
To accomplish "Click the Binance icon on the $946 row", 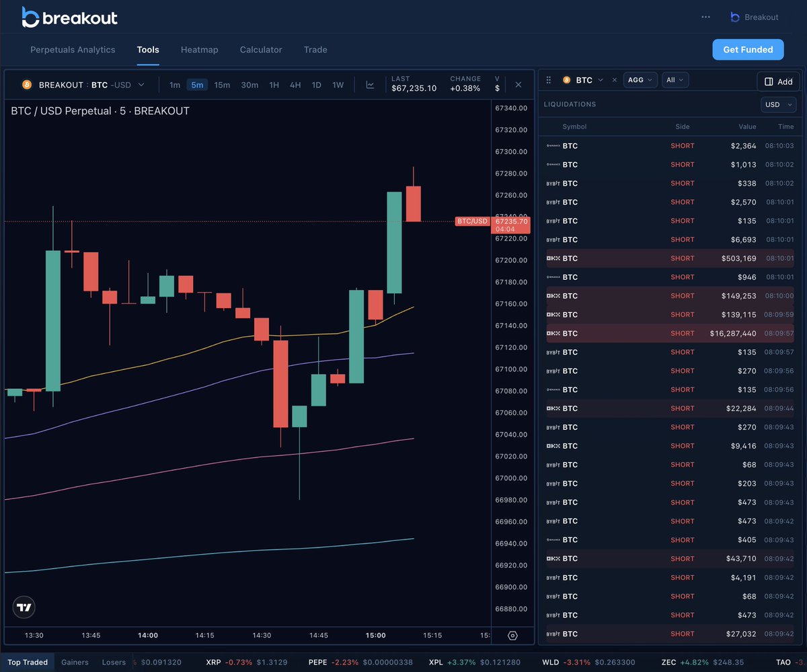I will [x=553, y=277].
